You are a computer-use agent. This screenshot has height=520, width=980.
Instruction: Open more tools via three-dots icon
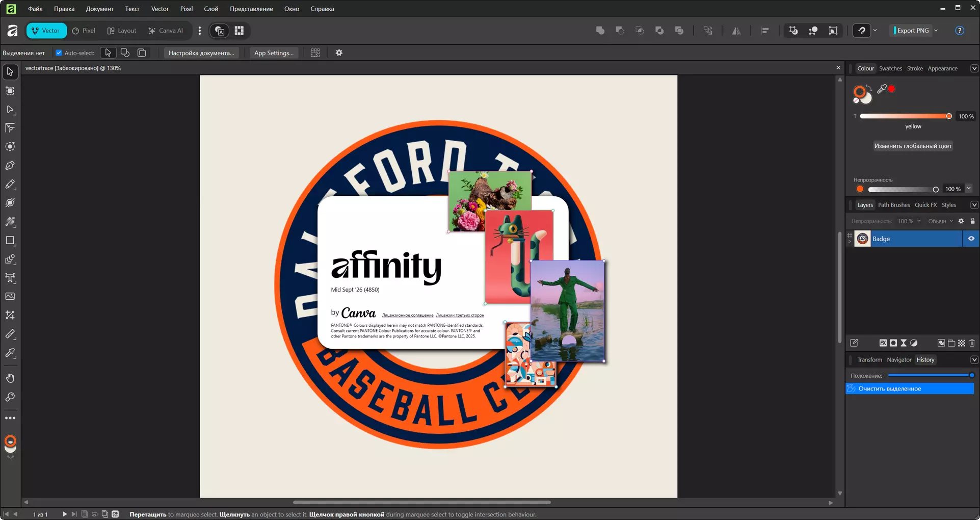(10, 418)
